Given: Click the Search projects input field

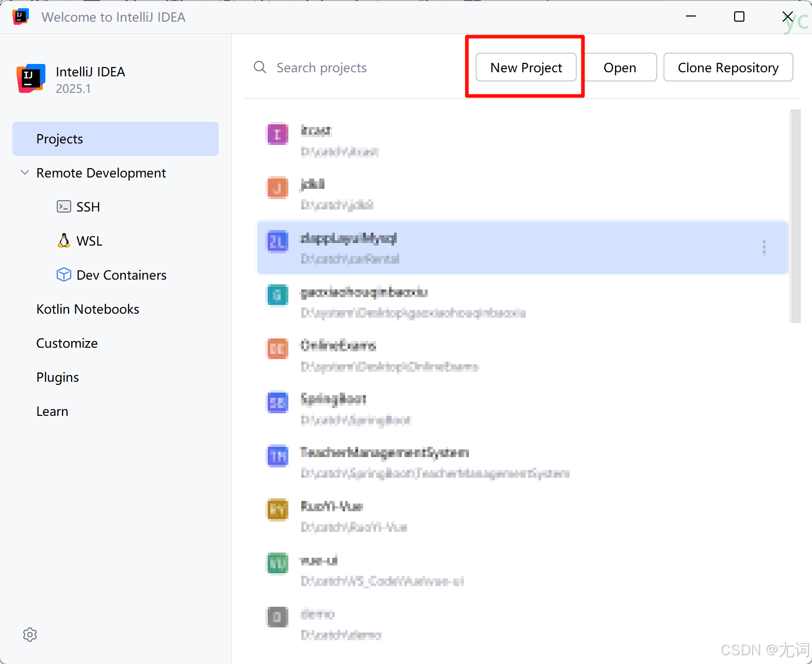Looking at the screenshot, I should 356,68.
